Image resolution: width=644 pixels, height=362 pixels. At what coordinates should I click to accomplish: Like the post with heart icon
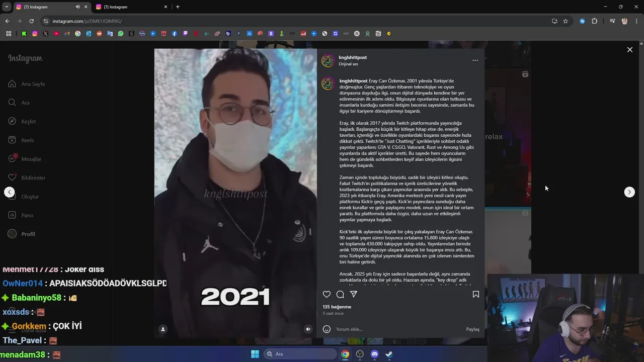pyautogui.click(x=327, y=295)
